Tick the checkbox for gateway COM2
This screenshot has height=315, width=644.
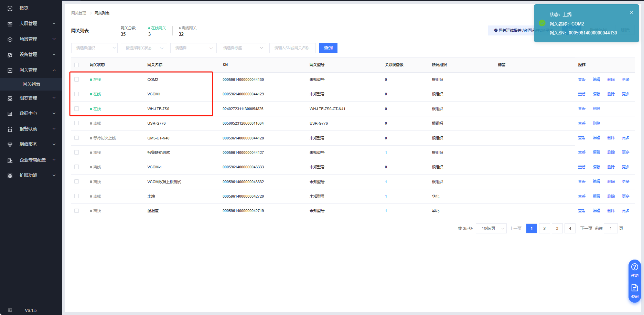click(x=76, y=80)
